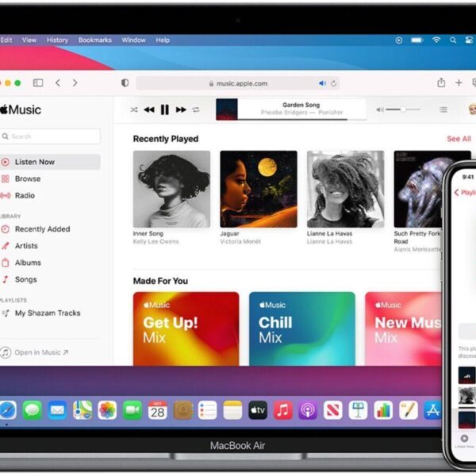Image resolution: width=476 pixels, height=476 pixels.
Task: Mute using the player volume speaker icon
Action: coord(380,109)
